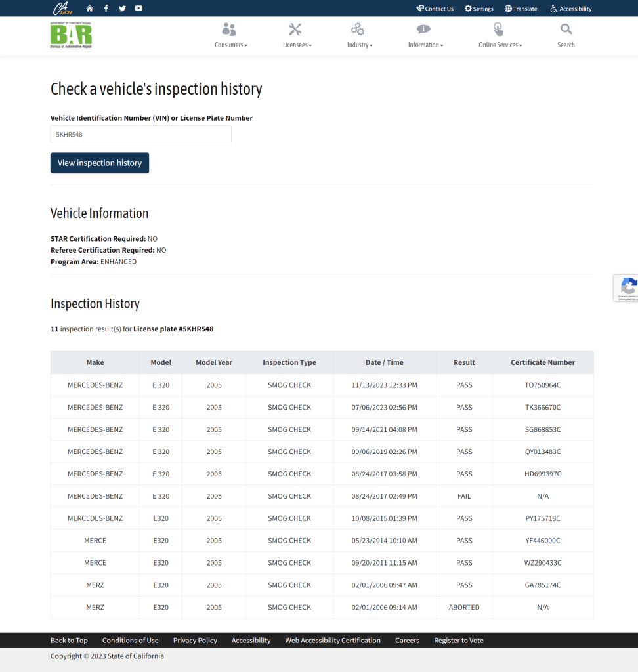Open the Industry dropdown menu
Image resolution: width=638 pixels, height=672 pixels.
pos(359,36)
